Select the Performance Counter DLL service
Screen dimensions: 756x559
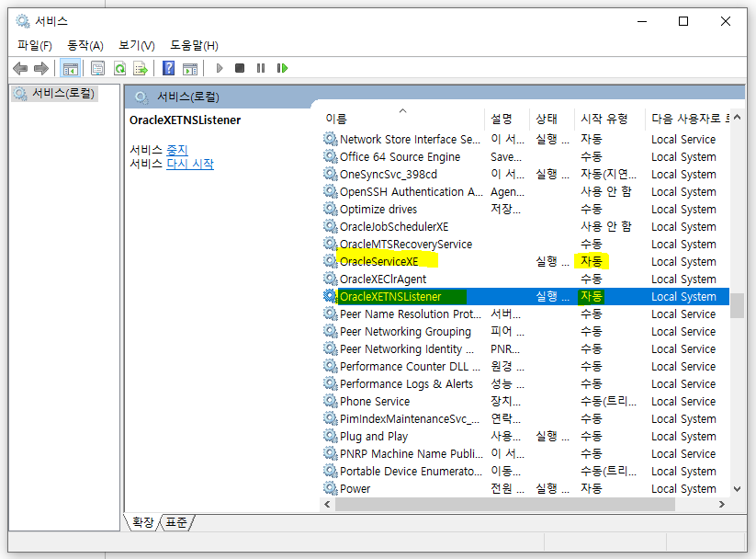410,366
